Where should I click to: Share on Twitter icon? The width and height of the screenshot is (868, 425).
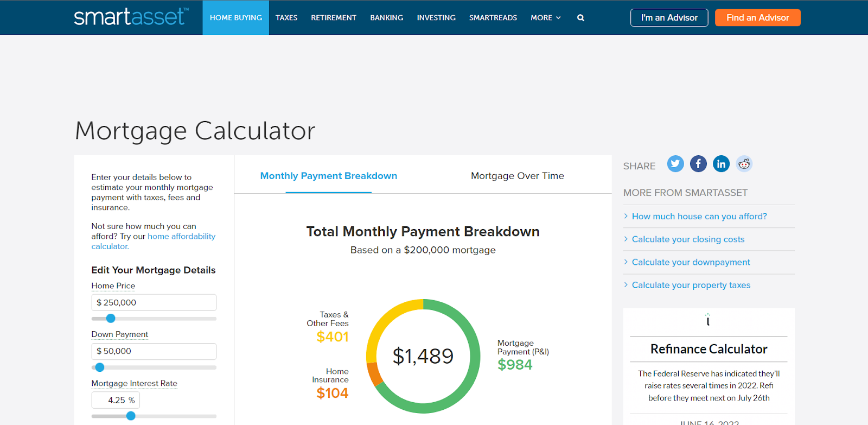click(x=675, y=163)
